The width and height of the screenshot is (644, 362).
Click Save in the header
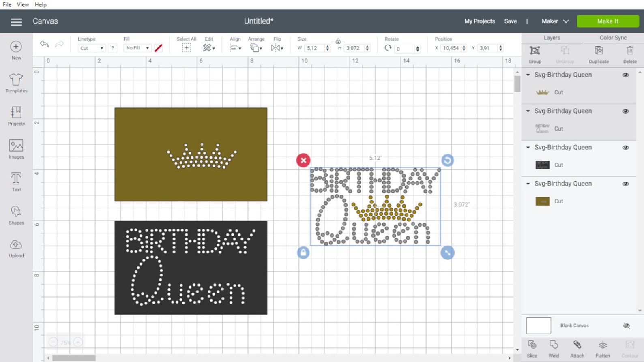[510, 21]
